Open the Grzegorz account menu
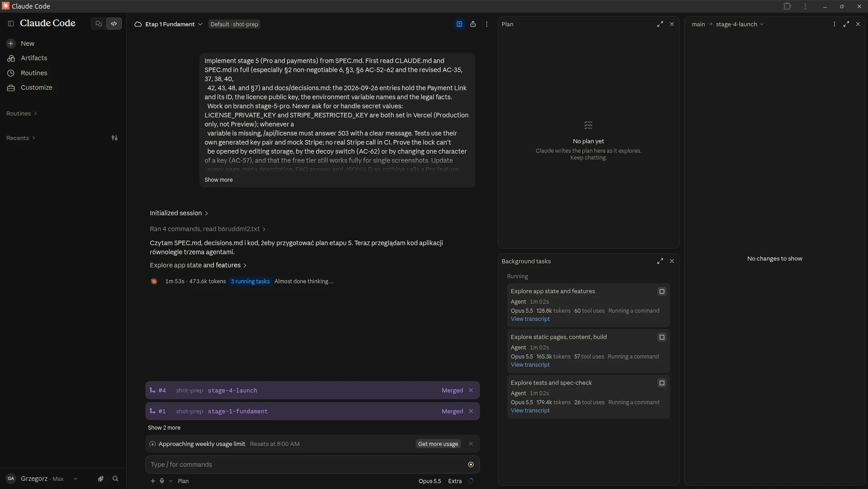Screen dimensions: 868x489 (42, 479)
